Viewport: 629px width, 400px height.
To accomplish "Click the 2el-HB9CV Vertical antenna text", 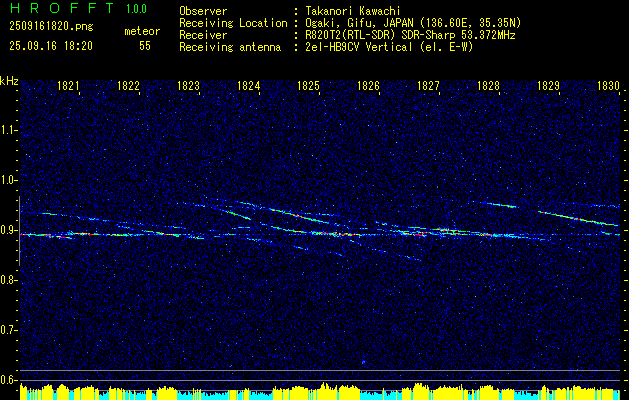I will click(x=389, y=47).
